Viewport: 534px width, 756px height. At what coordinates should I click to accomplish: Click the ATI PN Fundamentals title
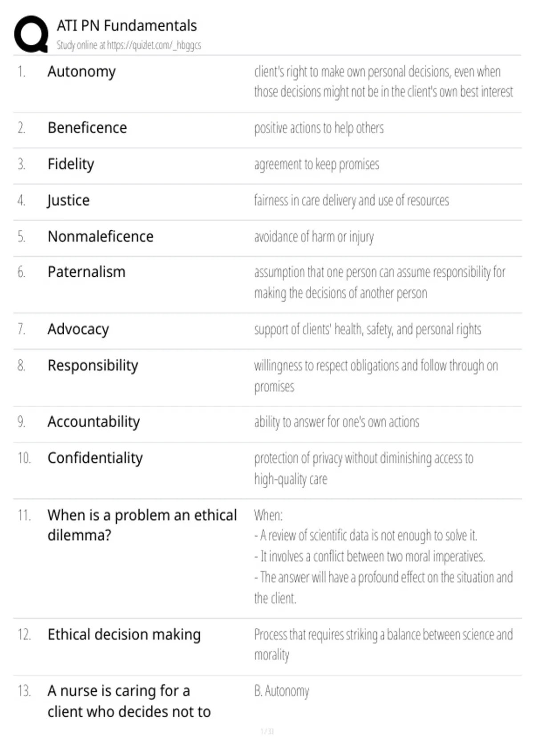[x=127, y=25]
